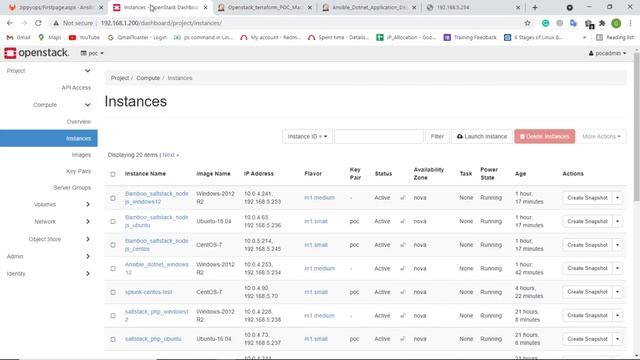Select Bamboo_saltstack_nodejs_windows12 row checkbox
Image resolution: width=640 pixels, height=360 pixels.
pos(113,198)
